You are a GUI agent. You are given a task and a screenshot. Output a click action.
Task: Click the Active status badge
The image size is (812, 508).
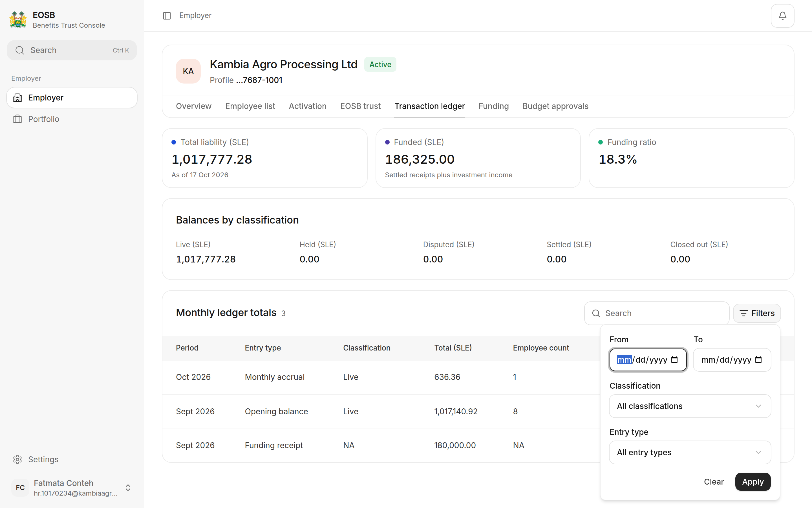pyautogui.click(x=380, y=65)
